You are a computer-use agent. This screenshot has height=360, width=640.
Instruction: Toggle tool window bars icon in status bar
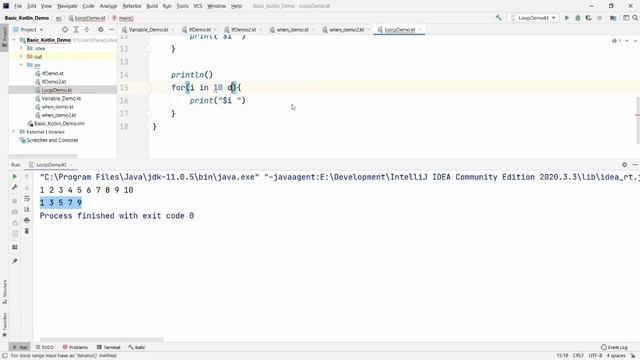click(4, 356)
